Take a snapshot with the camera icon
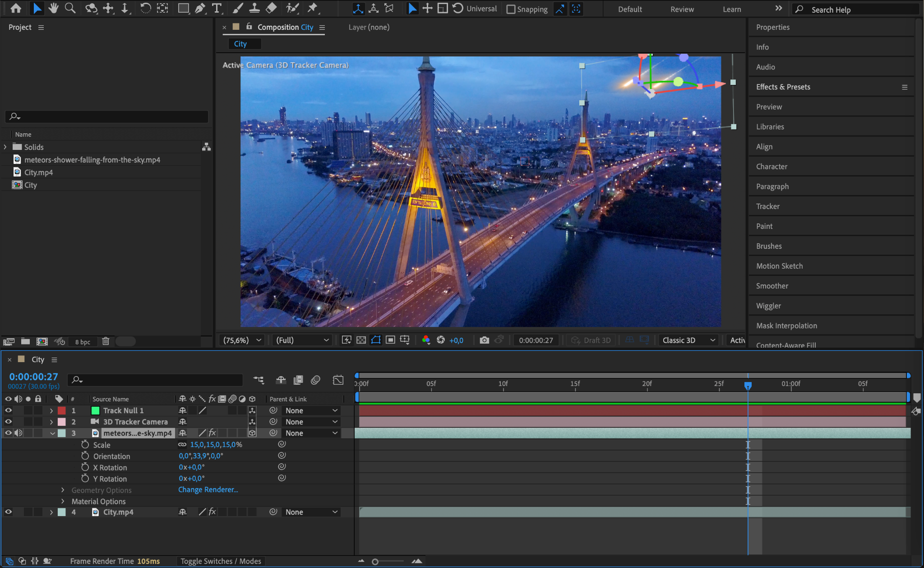Viewport: 924px width, 568px height. [x=484, y=340]
